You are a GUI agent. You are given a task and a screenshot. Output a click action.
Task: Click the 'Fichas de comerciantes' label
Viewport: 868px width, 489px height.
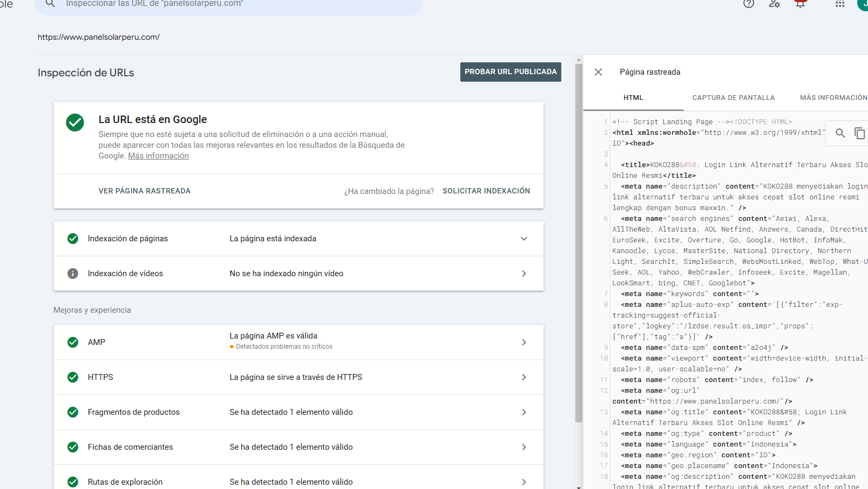pyautogui.click(x=131, y=447)
